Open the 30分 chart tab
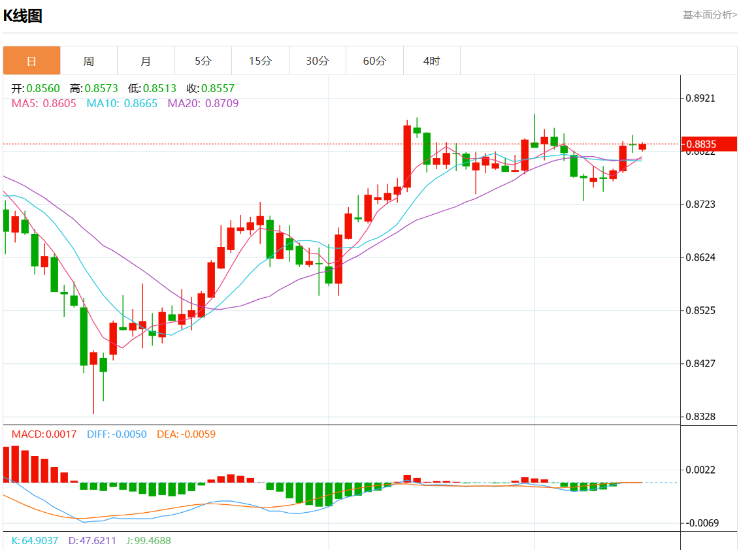The height and width of the screenshot is (550, 756). [318, 61]
